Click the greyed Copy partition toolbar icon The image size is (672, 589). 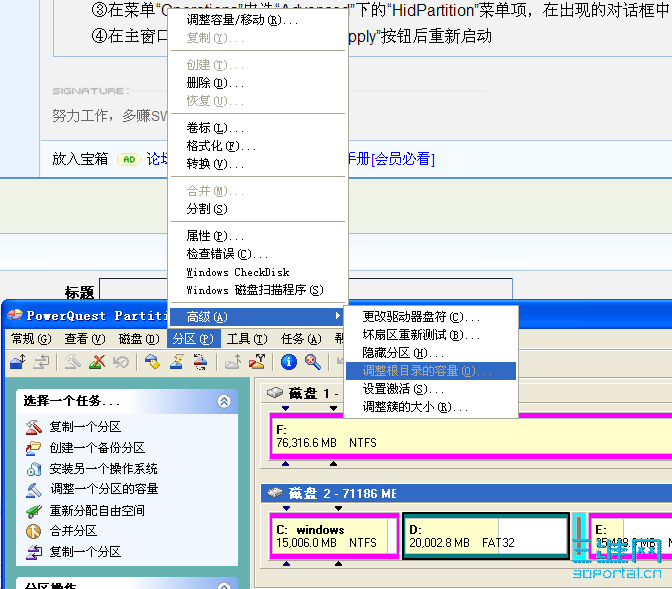[42, 362]
